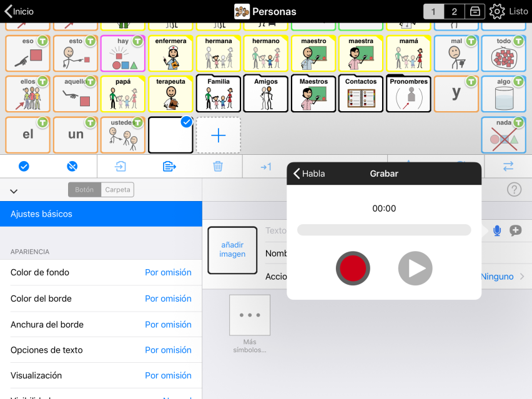Change Color del borde setting
The image size is (532, 399).
click(x=101, y=298)
